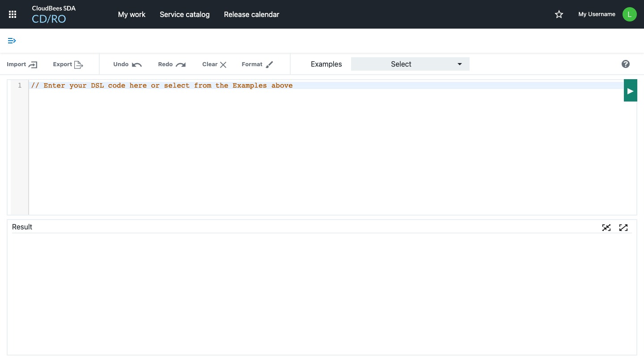
Task: Click the CD/RO logo
Action: tap(48, 18)
